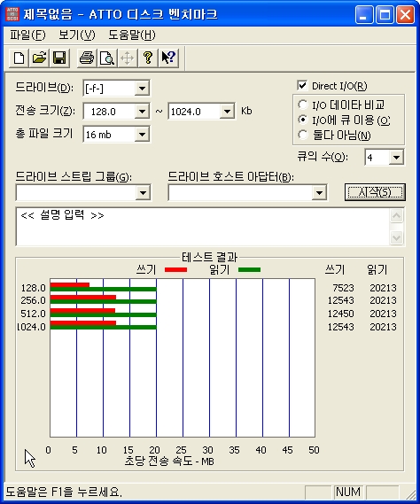
Task: Expand the 드라이브 호스트 아답터(B) dropdown
Action: [x=319, y=193]
